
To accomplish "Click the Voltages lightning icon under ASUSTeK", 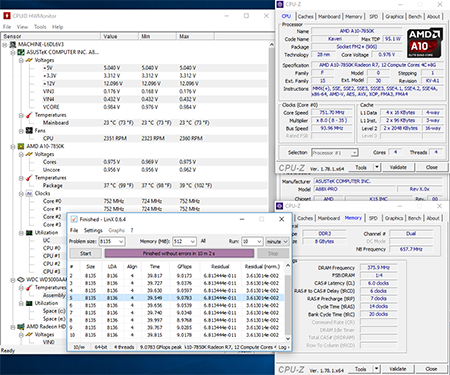I will (x=29, y=60).
